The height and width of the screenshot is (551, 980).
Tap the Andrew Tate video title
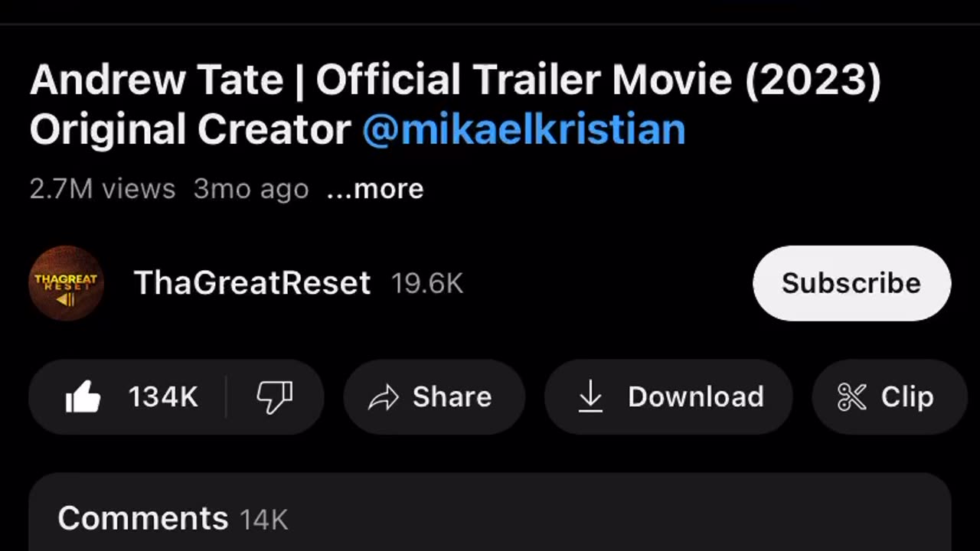click(x=455, y=80)
